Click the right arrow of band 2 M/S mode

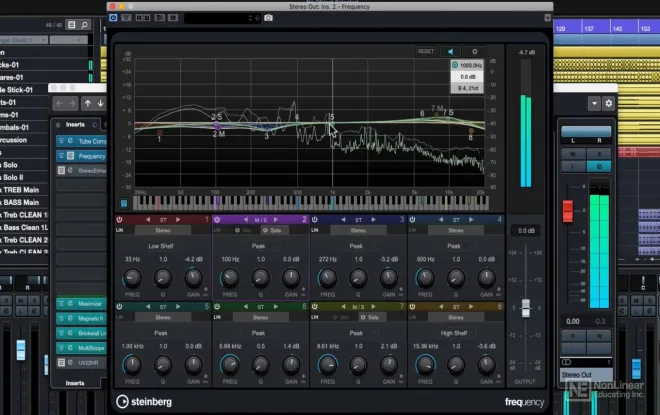[276, 220]
